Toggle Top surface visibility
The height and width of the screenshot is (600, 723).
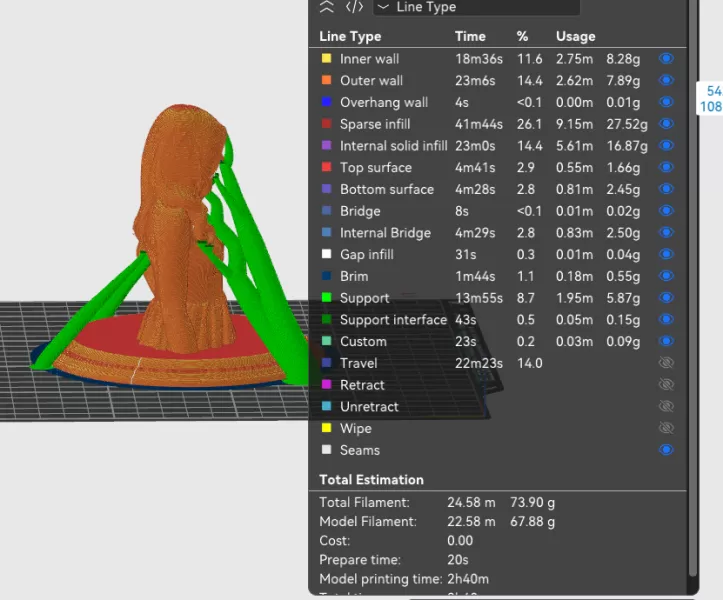click(666, 167)
